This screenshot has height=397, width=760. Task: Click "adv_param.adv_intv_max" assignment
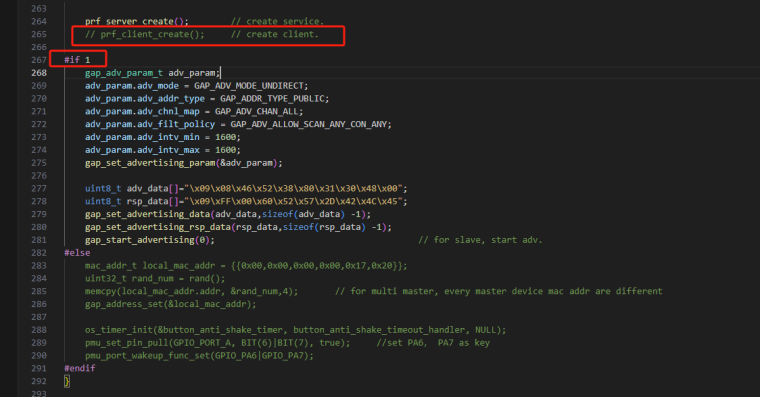pos(162,150)
